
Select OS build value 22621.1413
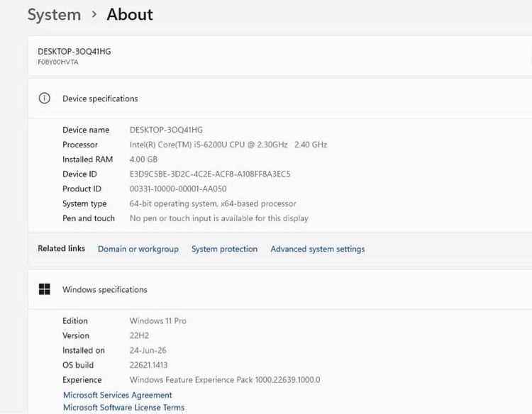[149, 365]
